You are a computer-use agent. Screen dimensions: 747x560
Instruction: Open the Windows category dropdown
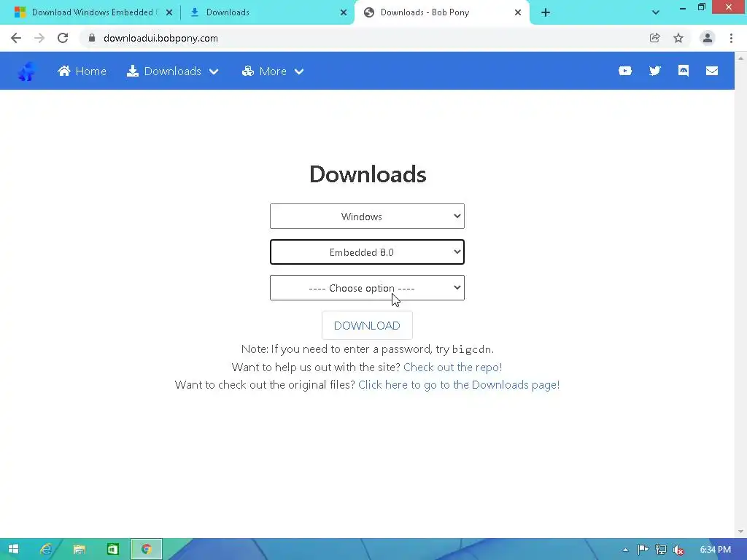coord(367,216)
